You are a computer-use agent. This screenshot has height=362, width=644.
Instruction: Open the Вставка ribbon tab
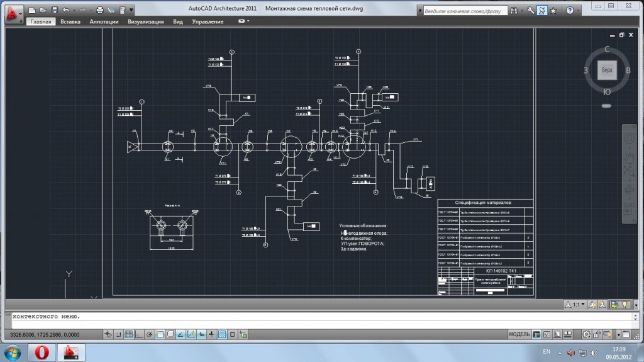pyautogui.click(x=70, y=21)
